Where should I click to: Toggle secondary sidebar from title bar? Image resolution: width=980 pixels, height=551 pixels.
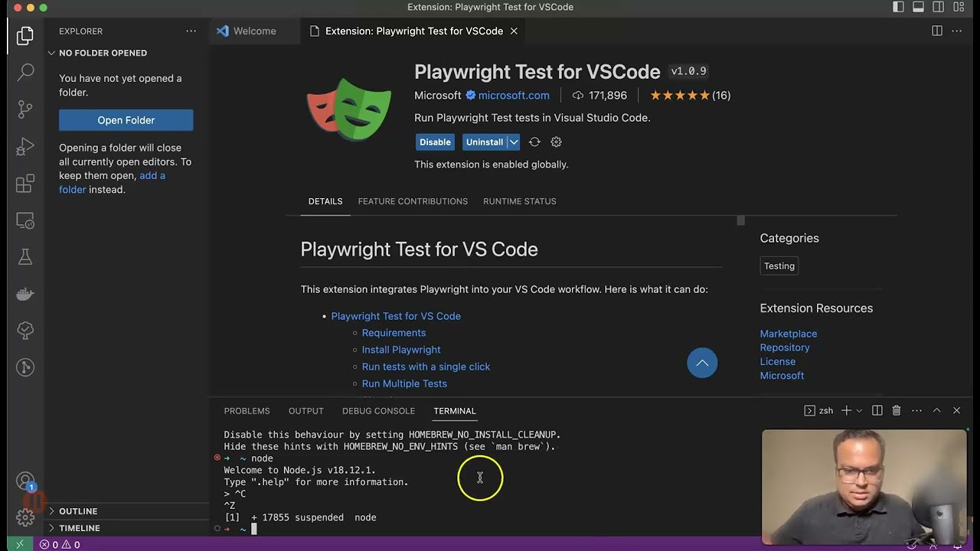click(938, 7)
